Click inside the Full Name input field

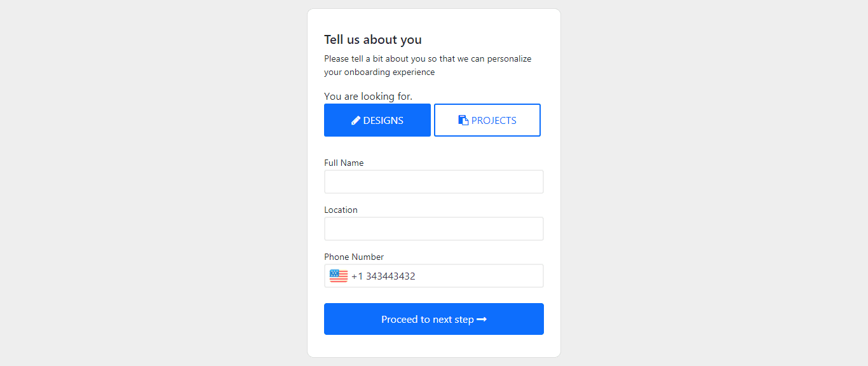coord(433,182)
